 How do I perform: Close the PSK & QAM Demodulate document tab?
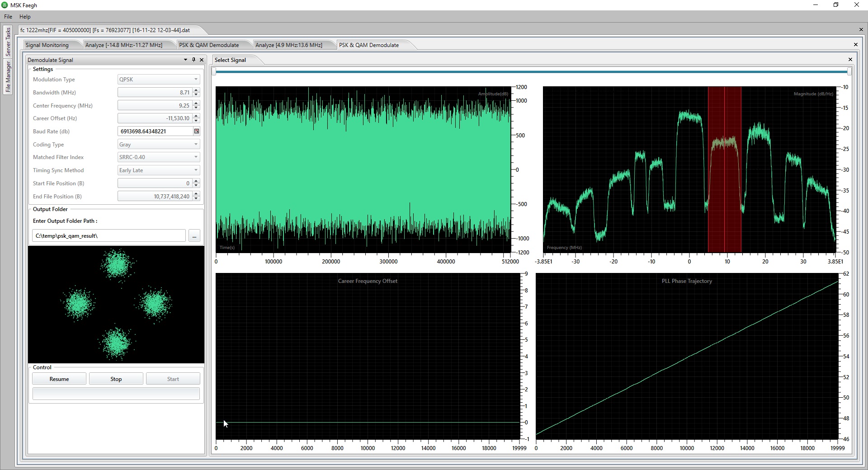pos(855,45)
